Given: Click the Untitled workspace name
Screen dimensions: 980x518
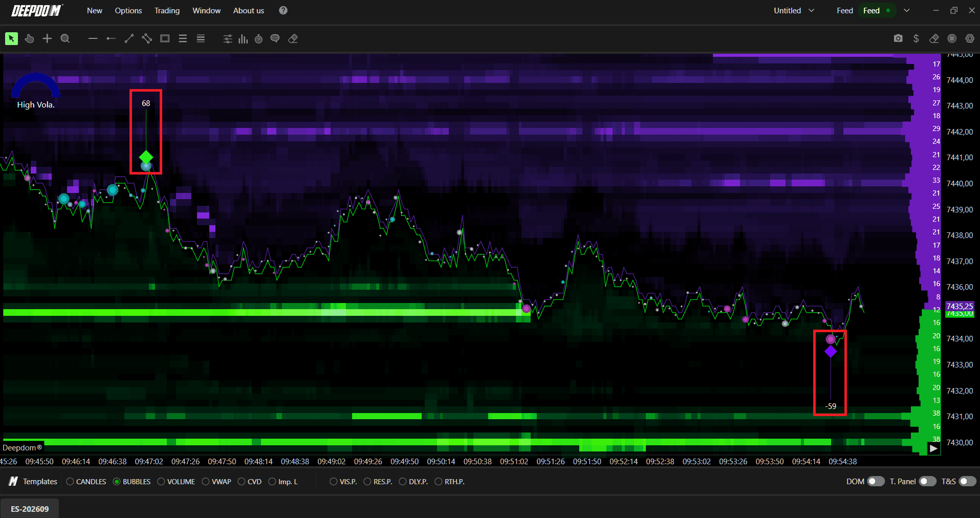Looking at the screenshot, I should click(x=787, y=10).
